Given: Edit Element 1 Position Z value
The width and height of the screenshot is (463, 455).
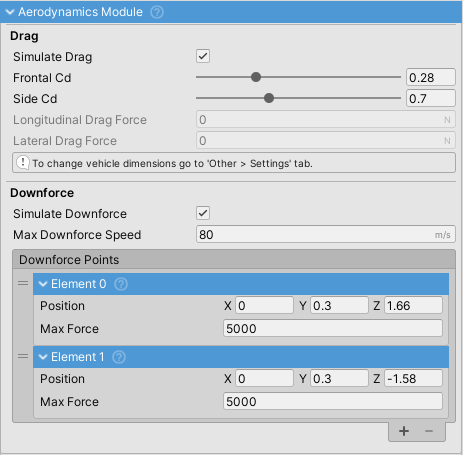Looking at the screenshot, I should pos(413,378).
